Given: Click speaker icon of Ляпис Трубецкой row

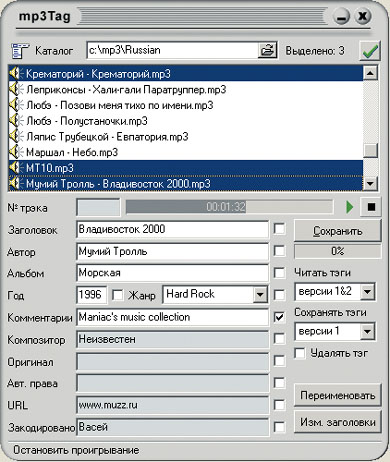Looking at the screenshot, I should coord(17,136).
